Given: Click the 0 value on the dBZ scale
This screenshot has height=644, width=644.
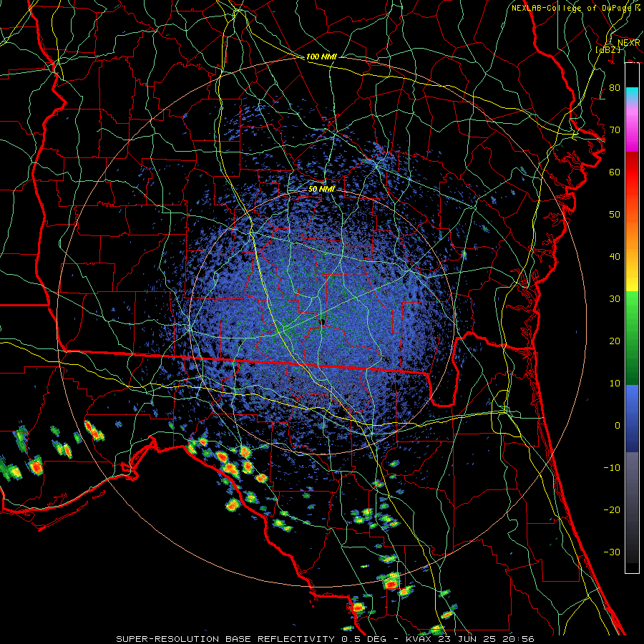Looking at the screenshot, I should click(618, 426).
